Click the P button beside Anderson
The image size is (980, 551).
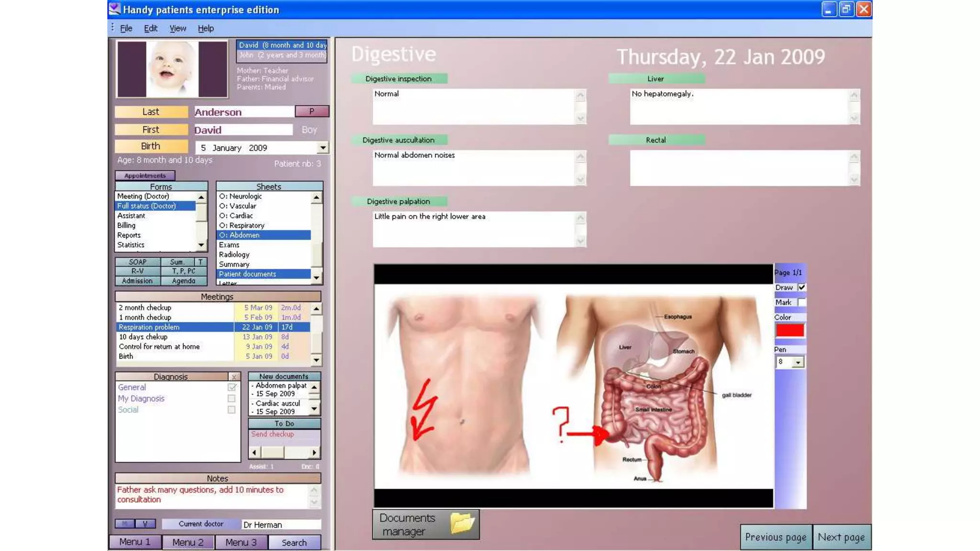312,111
